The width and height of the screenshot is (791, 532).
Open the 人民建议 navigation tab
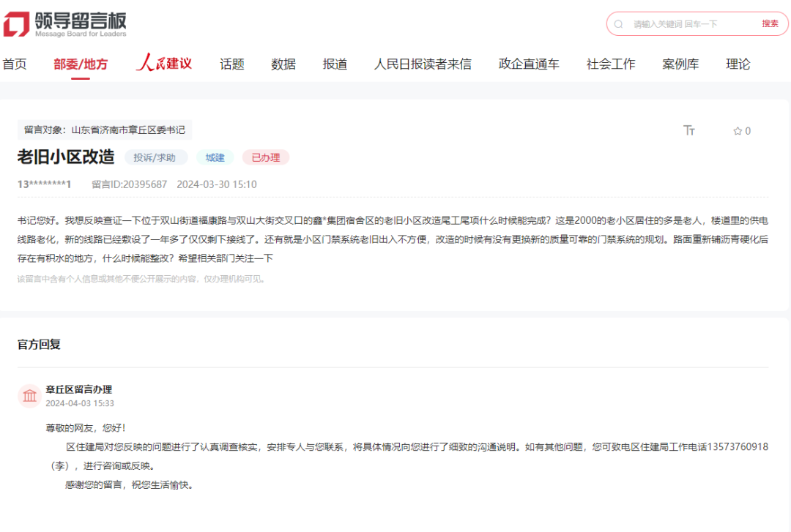tap(164, 63)
